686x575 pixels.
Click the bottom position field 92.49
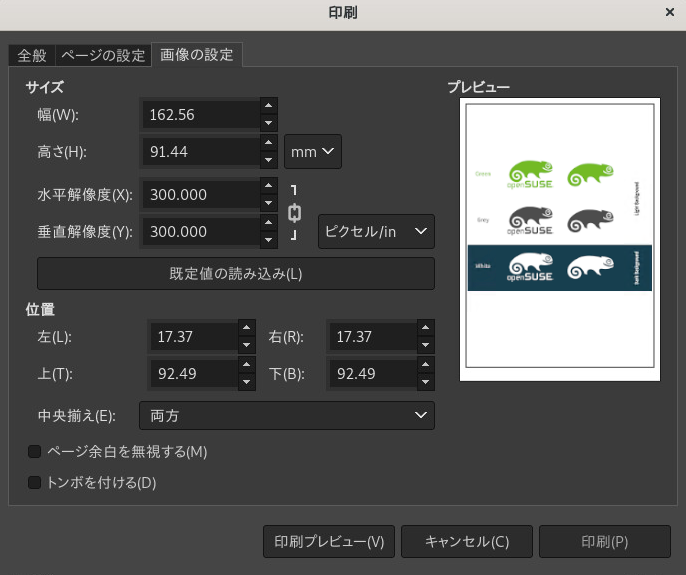[373, 374]
